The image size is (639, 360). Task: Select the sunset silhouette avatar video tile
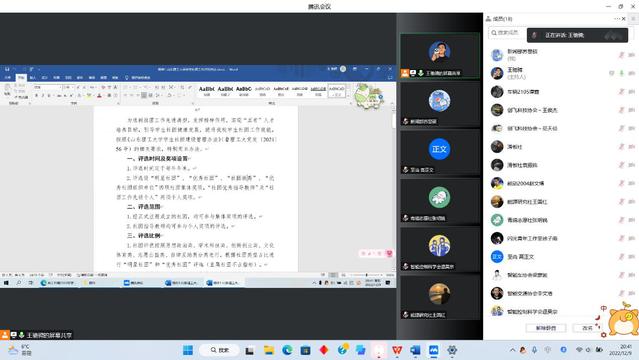[439, 297]
